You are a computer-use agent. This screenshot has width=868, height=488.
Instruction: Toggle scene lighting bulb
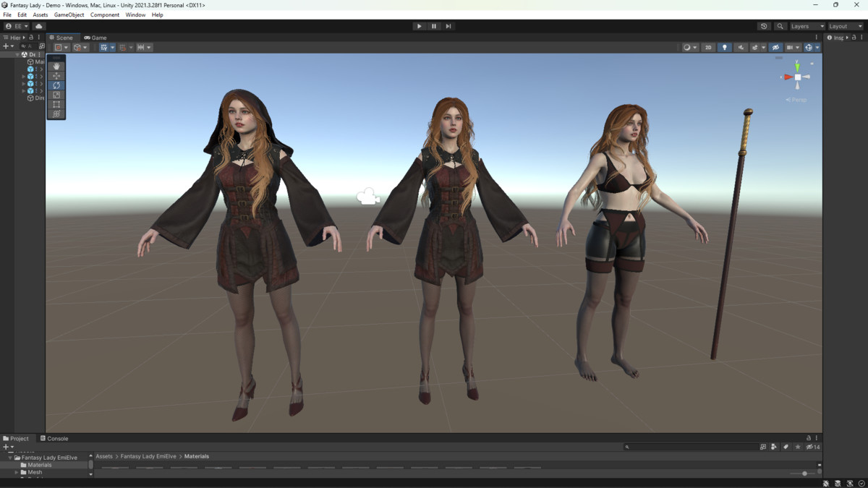pyautogui.click(x=725, y=48)
